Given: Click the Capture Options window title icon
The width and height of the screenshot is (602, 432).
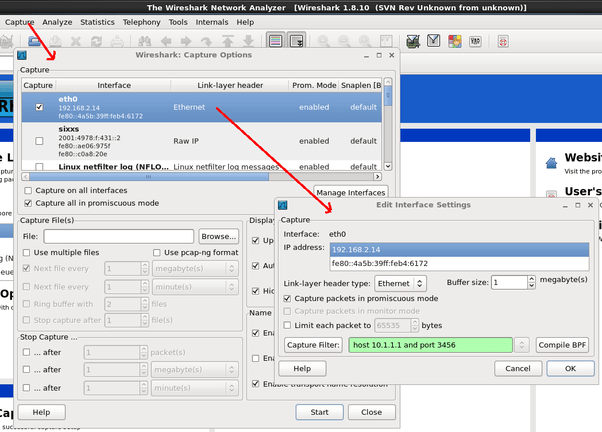Looking at the screenshot, I should point(22,55).
